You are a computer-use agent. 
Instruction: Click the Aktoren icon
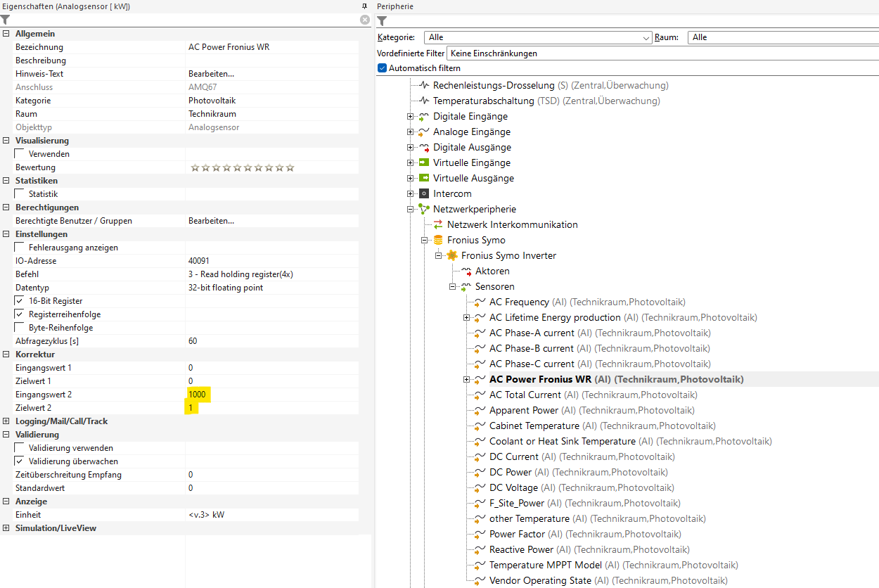pos(466,271)
